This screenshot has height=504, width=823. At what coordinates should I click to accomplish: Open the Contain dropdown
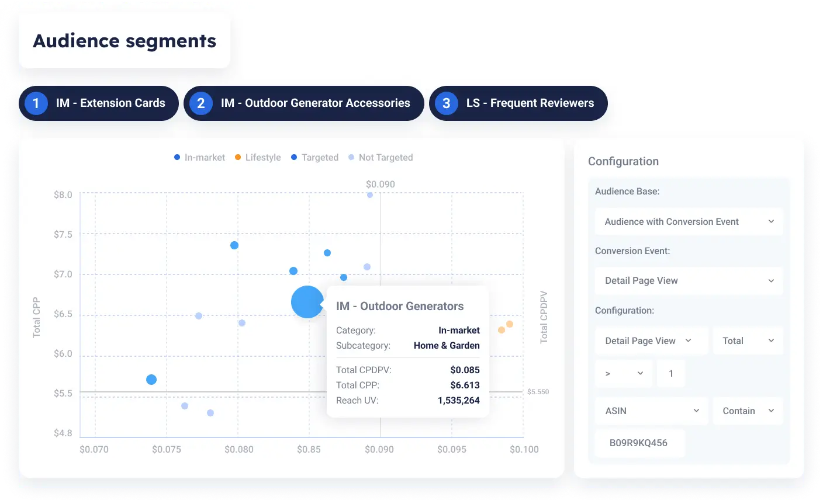coord(748,411)
